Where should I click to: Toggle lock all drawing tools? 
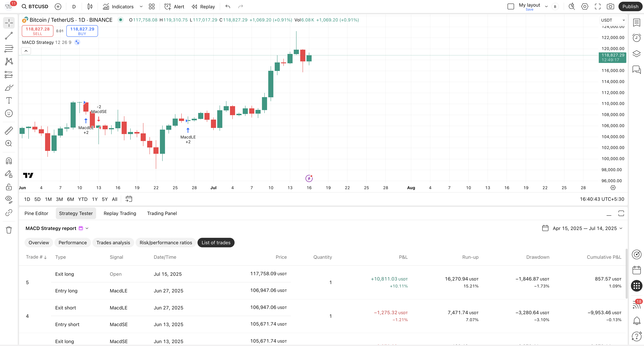tap(9, 187)
